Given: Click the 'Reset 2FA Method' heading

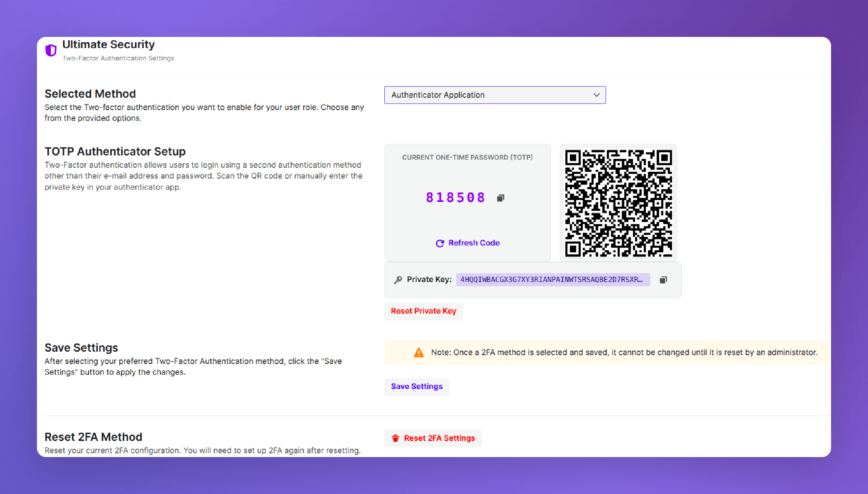Looking at the screenshot, I should coord(93,437).
